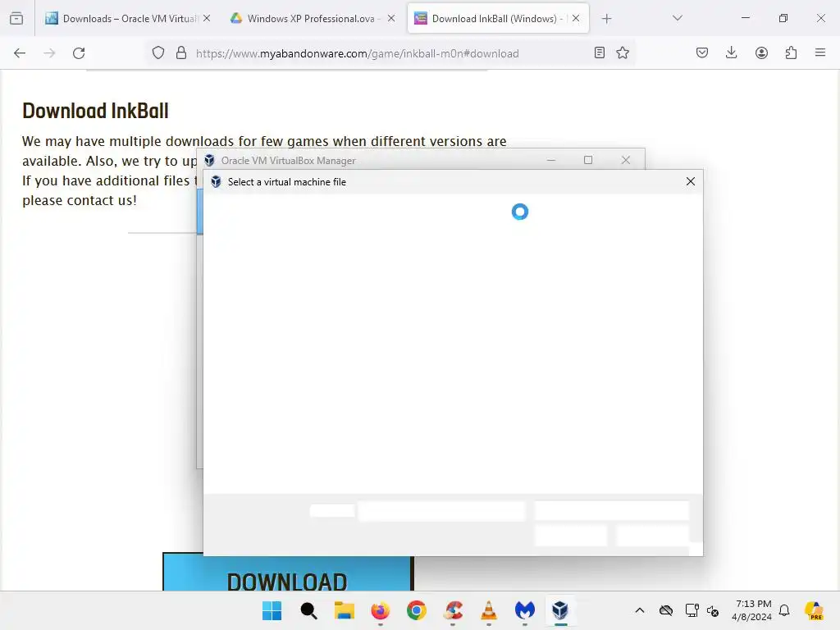This screenshot has height=630, width=840.
Task: Bookmark this page with the star icon
Action: click(x=623, y=53)
